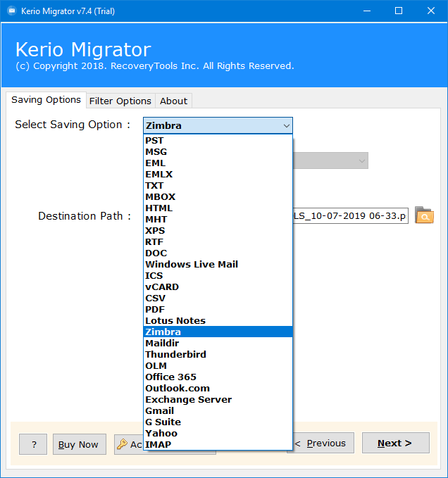
Task: Click the Buy Now button
Action: pos(80,444)
